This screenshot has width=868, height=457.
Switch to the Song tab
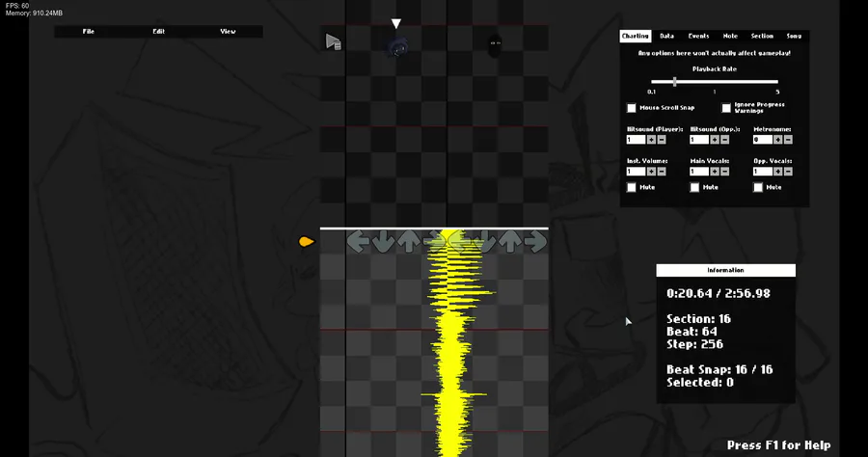coord(794,36)
